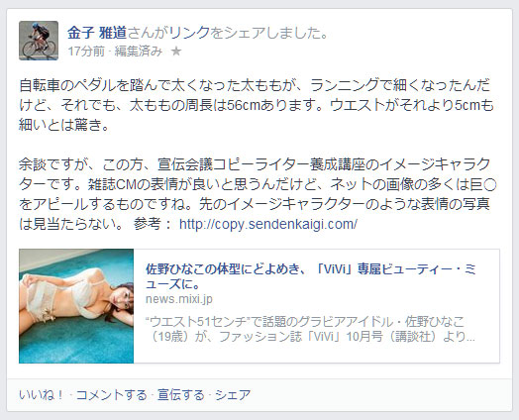Click the shared article preview photo
Screen dimensions: 519x420
click(x=76, y=306)
